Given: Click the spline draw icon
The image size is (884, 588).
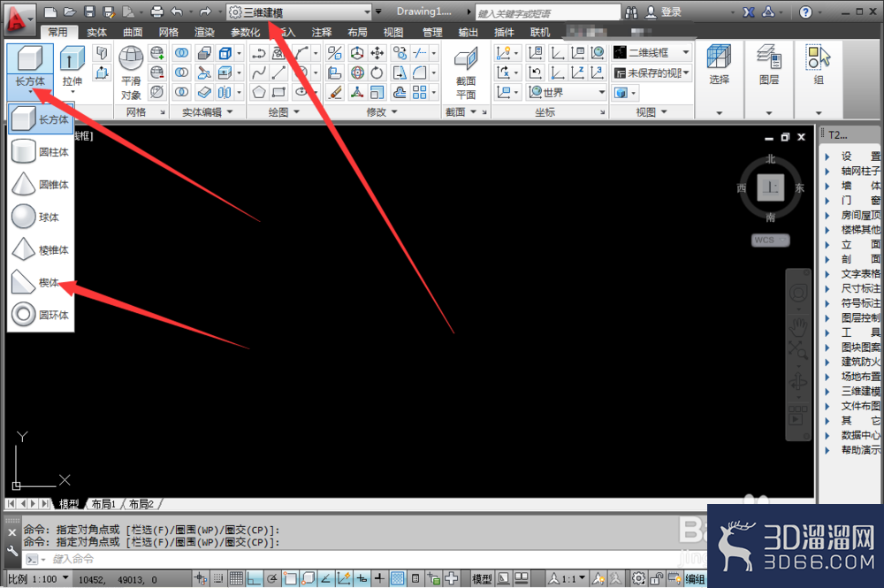Looking at the screenshot, I should 259,73.
